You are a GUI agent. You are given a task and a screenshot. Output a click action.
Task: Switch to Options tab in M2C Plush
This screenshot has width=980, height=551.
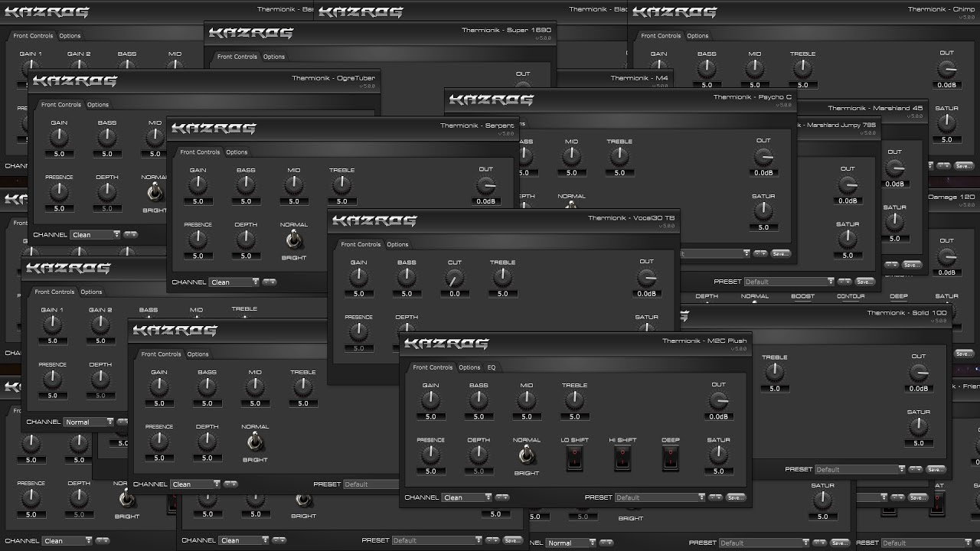(469, 367)
